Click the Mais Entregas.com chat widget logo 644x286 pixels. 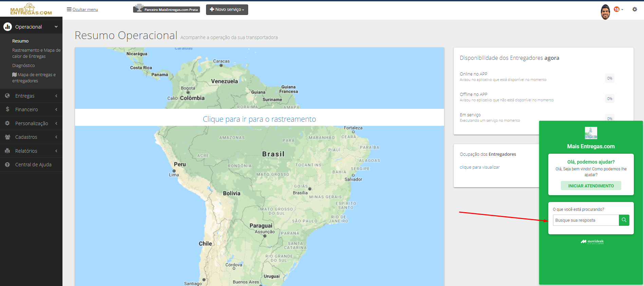591,133
